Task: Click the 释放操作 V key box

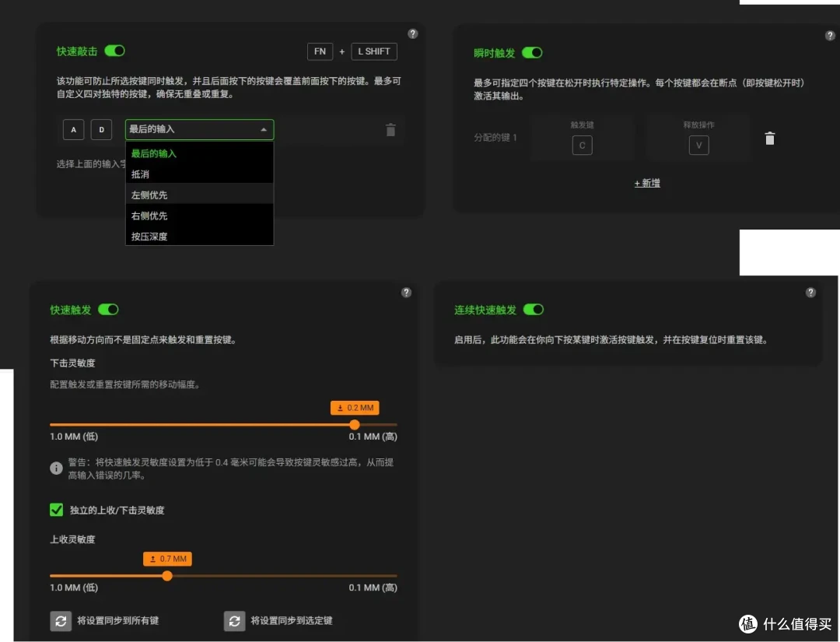Action: click(x=698, y=146)
